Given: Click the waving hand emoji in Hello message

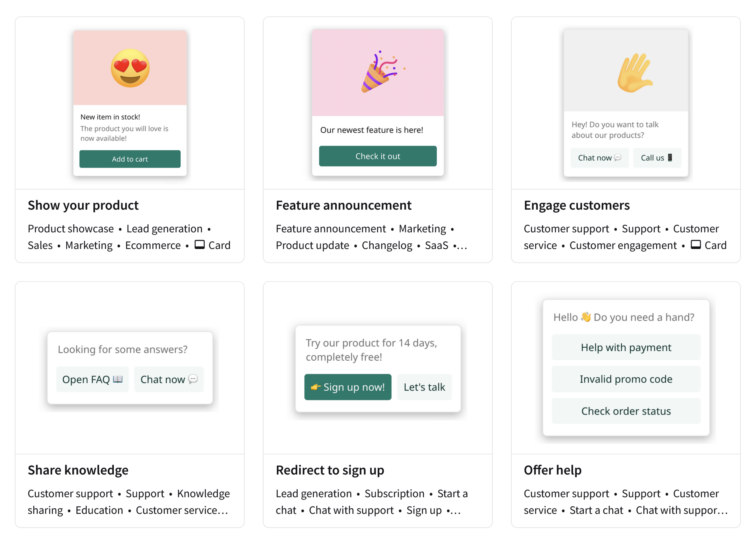Looking at the screenshot, I should click(586, 317).
